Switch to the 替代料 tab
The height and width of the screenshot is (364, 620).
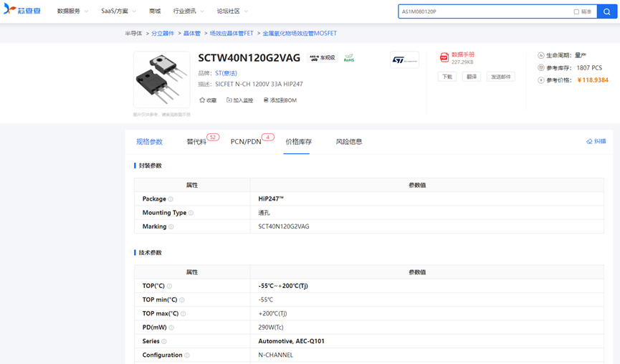pos(196,142)
